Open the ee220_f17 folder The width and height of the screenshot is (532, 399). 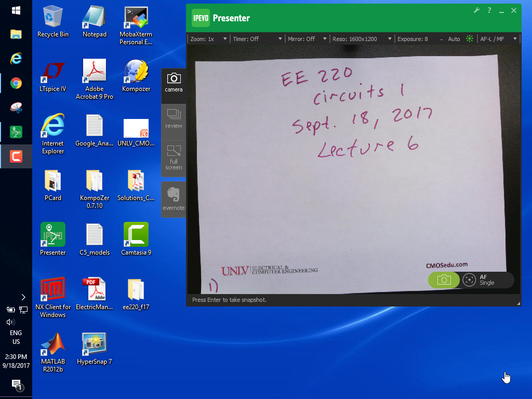pyautogui.click(x=136, y=294)
